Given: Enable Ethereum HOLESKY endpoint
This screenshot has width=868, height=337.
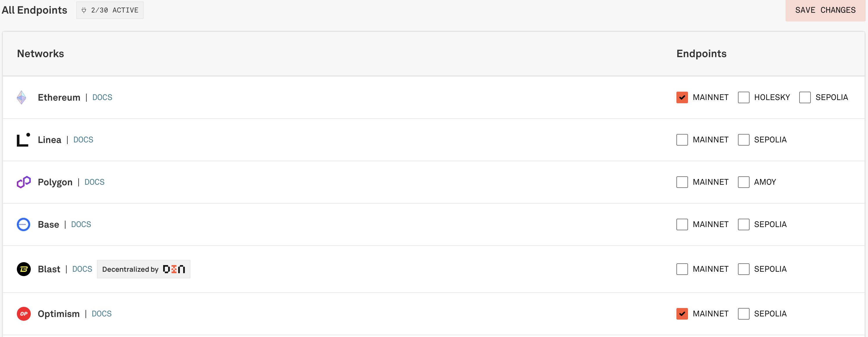Looking at the screenshot, I should point(743,98).
